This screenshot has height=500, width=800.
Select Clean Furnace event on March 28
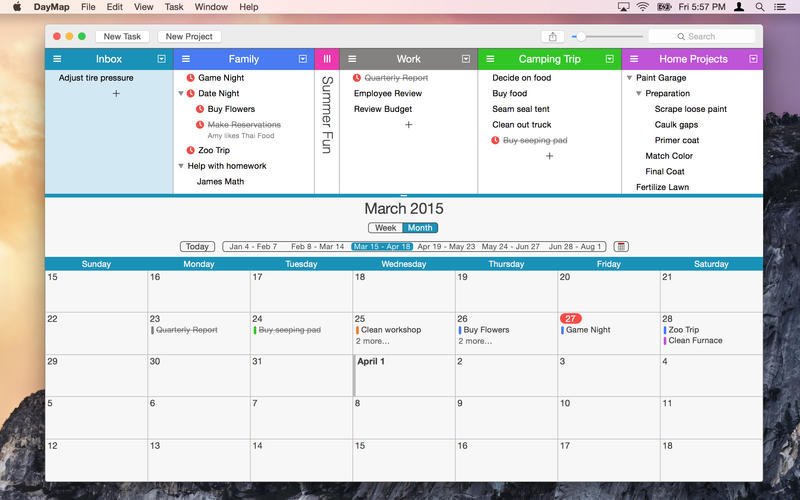693,340
